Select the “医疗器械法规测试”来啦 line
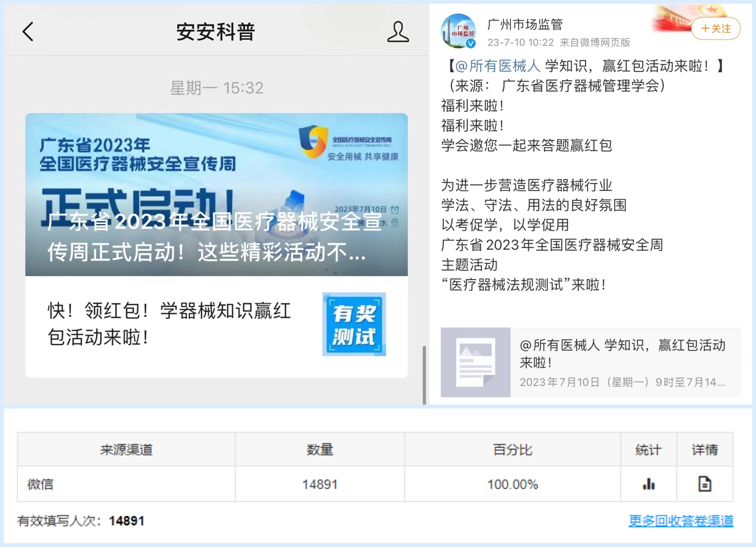 (x=524, y=285)
